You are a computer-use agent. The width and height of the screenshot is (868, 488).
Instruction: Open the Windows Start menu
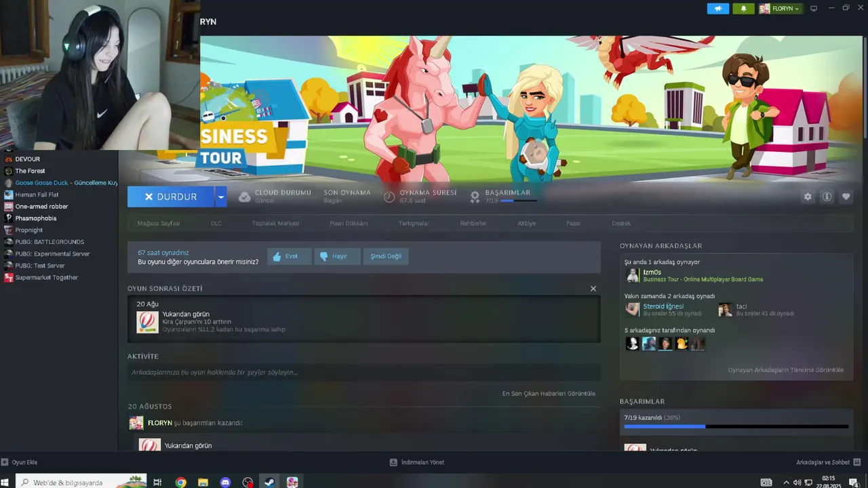point(5,483)
